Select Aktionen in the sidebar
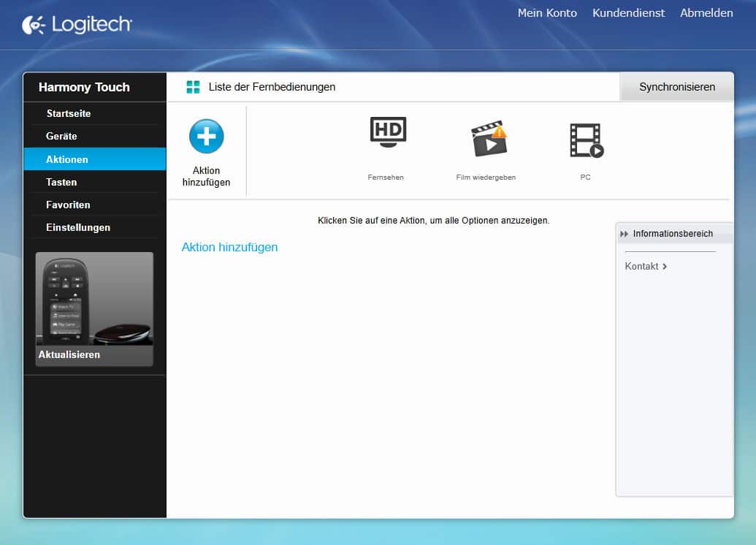 pyautogui.click(x=94, y=159)
